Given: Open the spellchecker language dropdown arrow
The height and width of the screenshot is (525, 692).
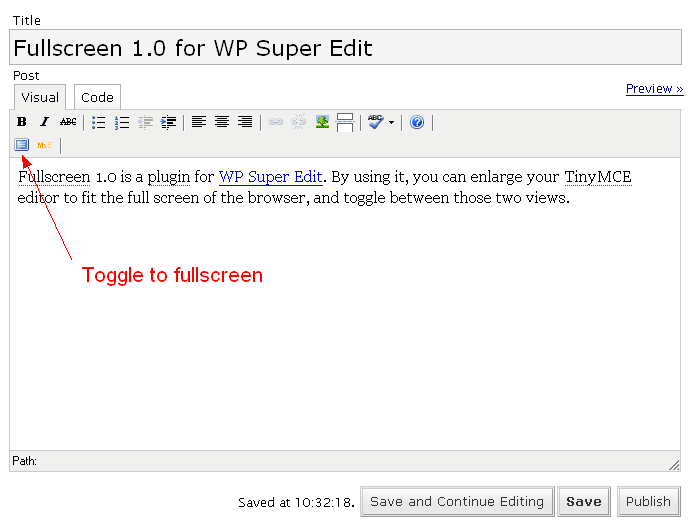Looking at the screenshot, I should tap(391, 123).
